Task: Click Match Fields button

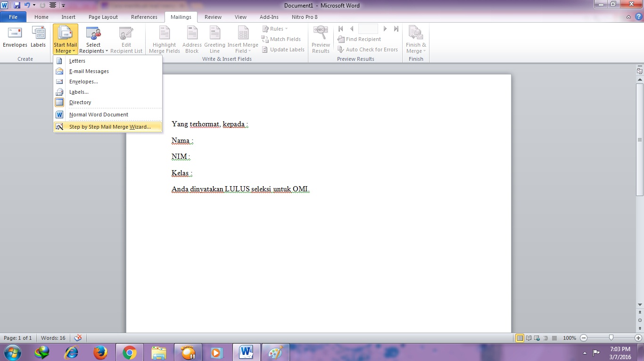Action: pyautogui.click(x=281, y=39)
